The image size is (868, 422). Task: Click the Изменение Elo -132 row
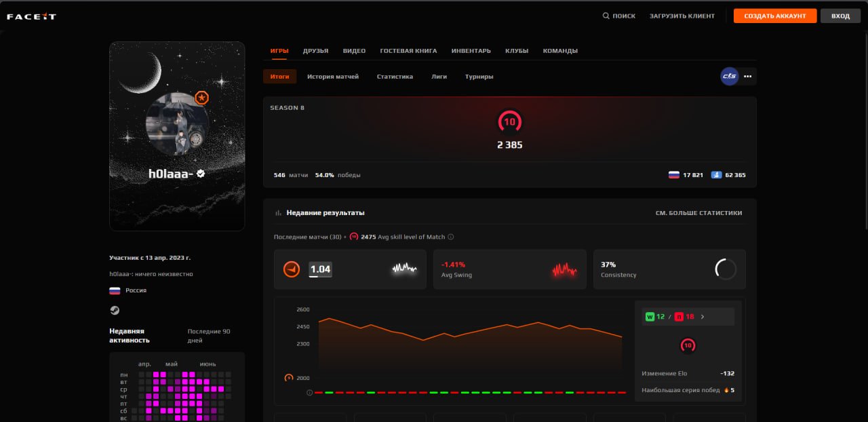pos(688,374)
